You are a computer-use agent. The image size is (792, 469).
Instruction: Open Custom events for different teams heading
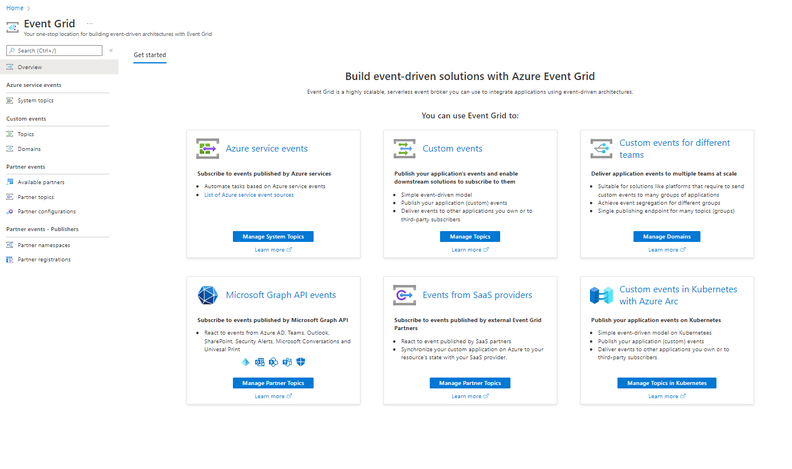point(674,149)
